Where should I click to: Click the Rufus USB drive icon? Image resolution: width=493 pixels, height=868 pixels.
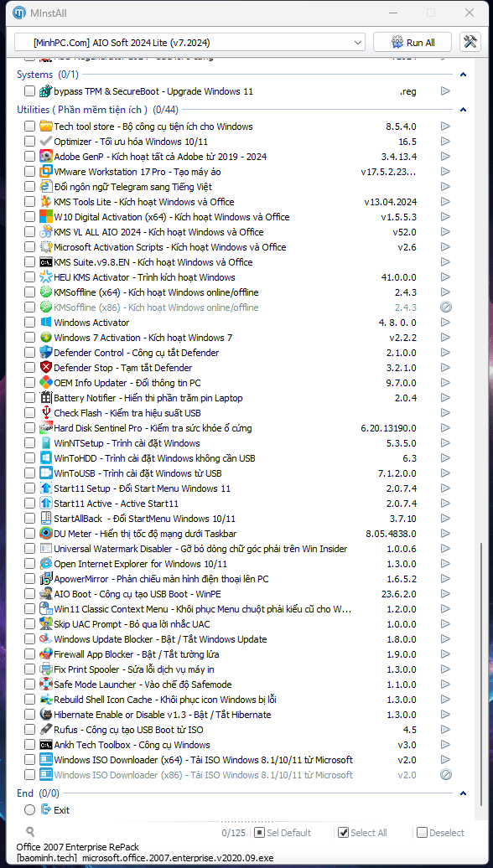[x=46, y=729]
